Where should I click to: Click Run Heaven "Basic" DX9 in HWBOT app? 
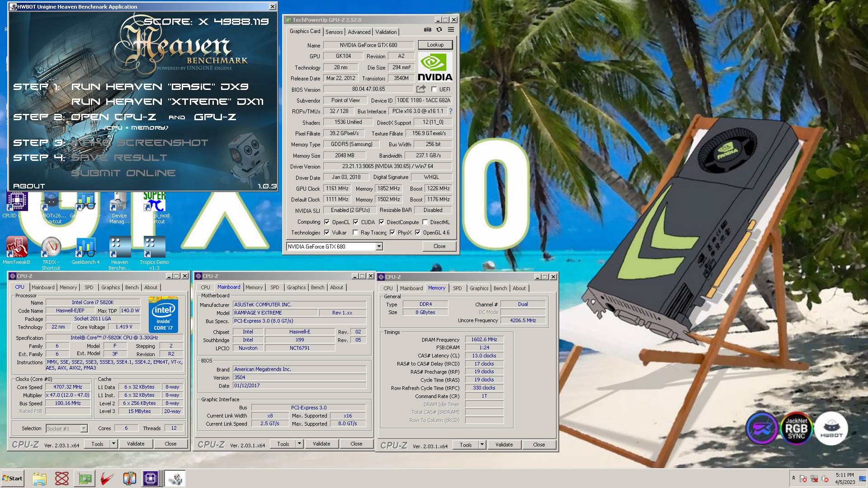(160, 86)
